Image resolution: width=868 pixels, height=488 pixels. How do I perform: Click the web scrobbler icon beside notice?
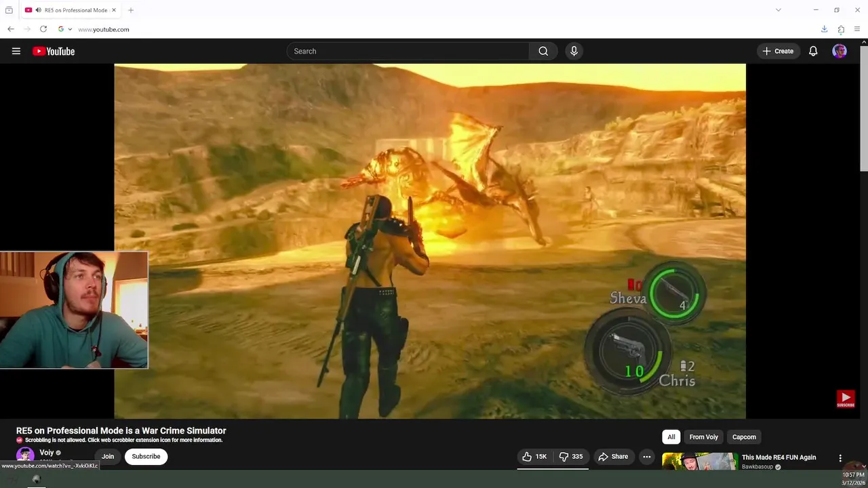point(20,440)
